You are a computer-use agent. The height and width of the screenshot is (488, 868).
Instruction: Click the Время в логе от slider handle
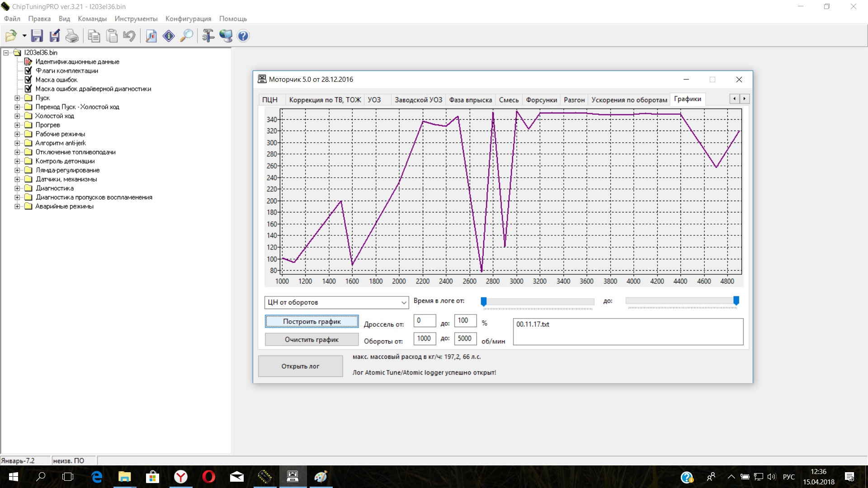coord(483,301)
